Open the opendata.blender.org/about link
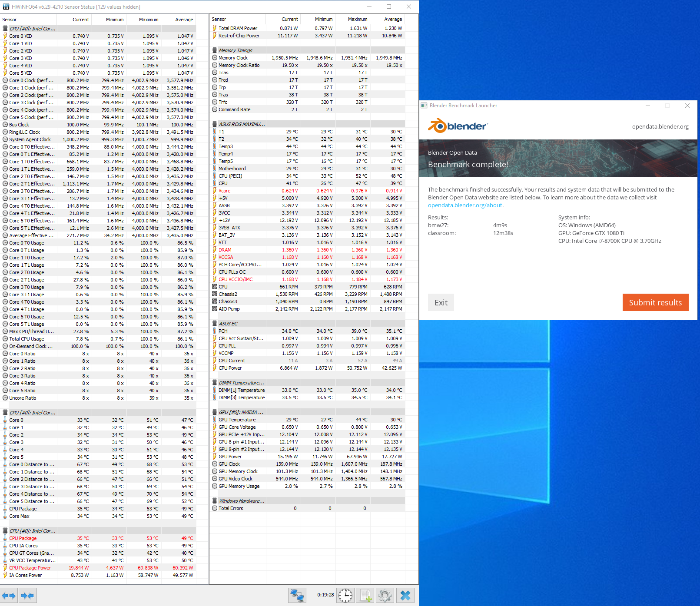Screen dimensions: 700x606 click(465, 205)
